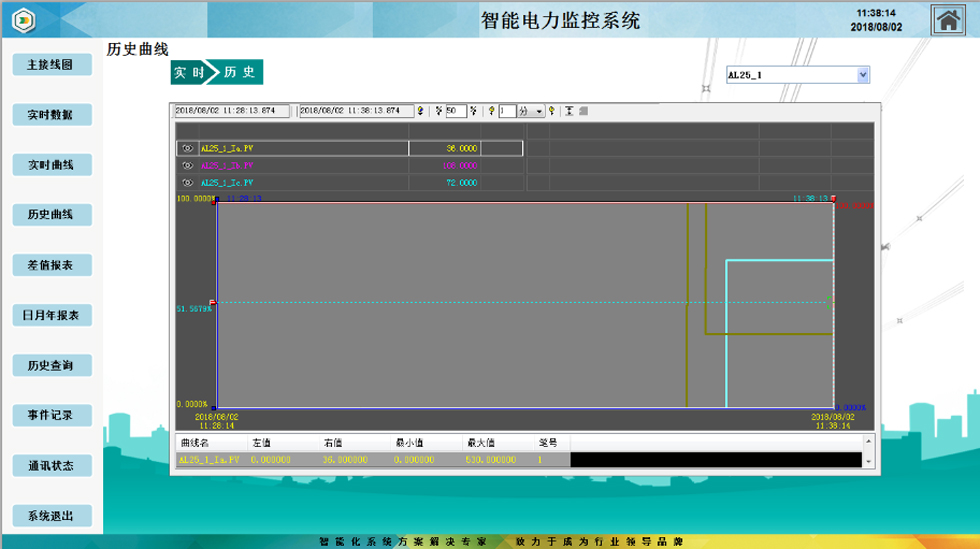The height and width of the screenshot is (549, 980).
Task: Toggle visibility of the AL25_1_Ia.PV curve
Action: [x=187, y=148]
